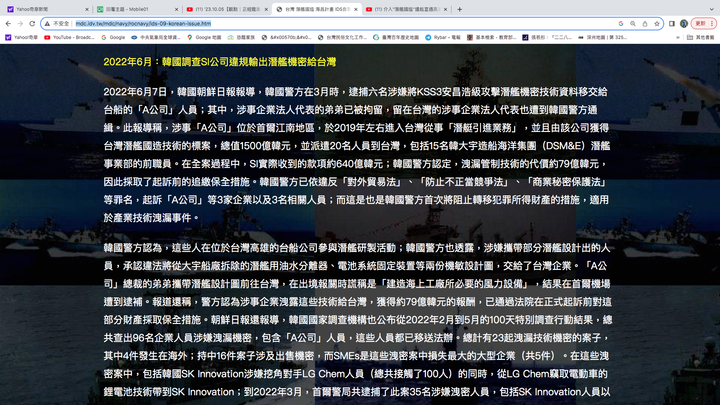Open the 基本檢索 - 教育部 bookmark
This screenshot has width=720, height=405.
point(491,37)
